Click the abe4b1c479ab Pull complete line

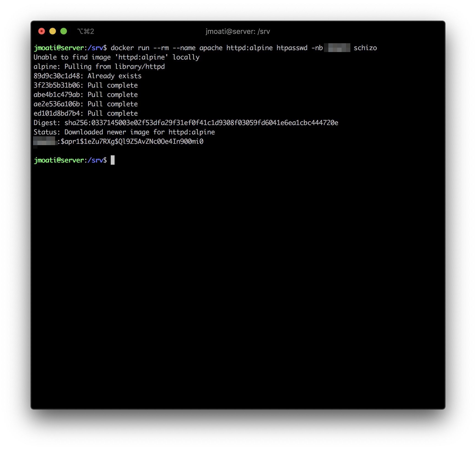coord(85,95)
